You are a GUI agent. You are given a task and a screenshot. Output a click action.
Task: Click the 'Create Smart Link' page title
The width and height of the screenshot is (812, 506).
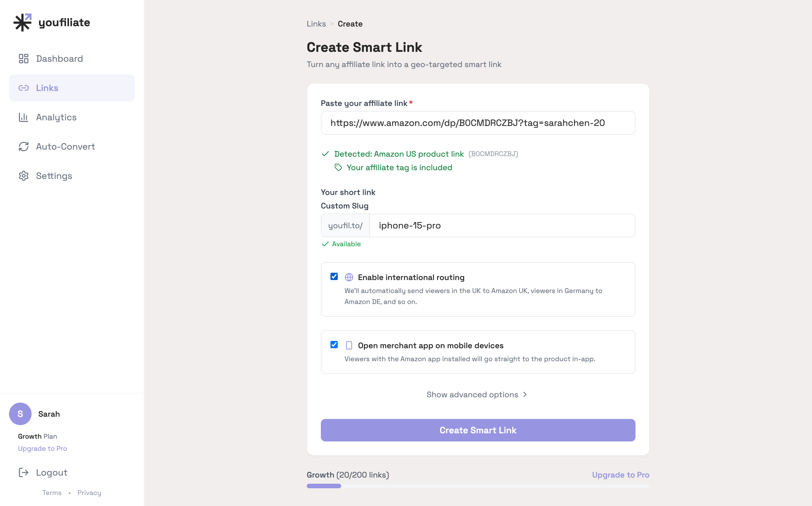pyautogui.click(x=364, y=47)
